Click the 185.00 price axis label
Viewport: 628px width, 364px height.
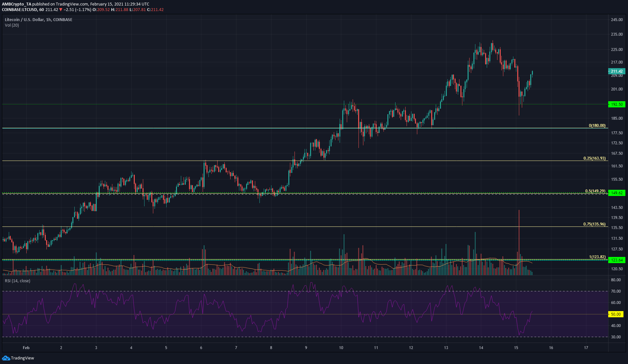617,118
